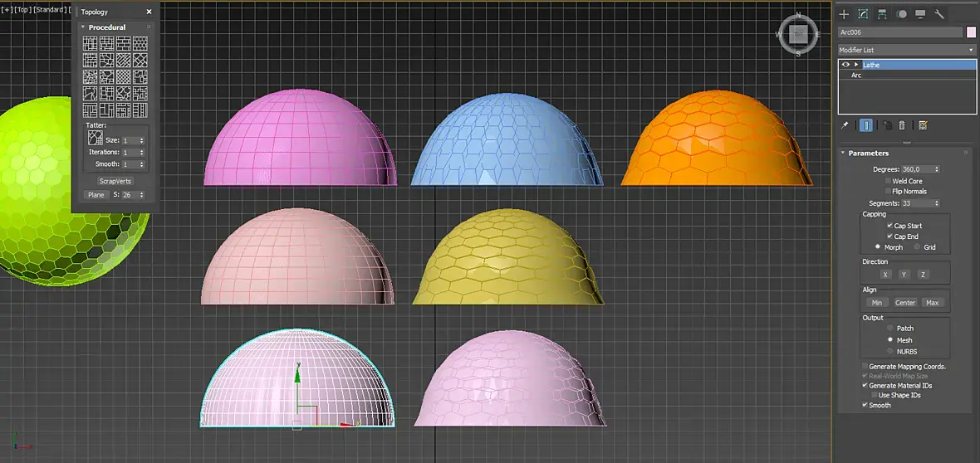This screenshot has height=463, width=980.
Task: Open the Display panel tab
Action: coord(920,14)
